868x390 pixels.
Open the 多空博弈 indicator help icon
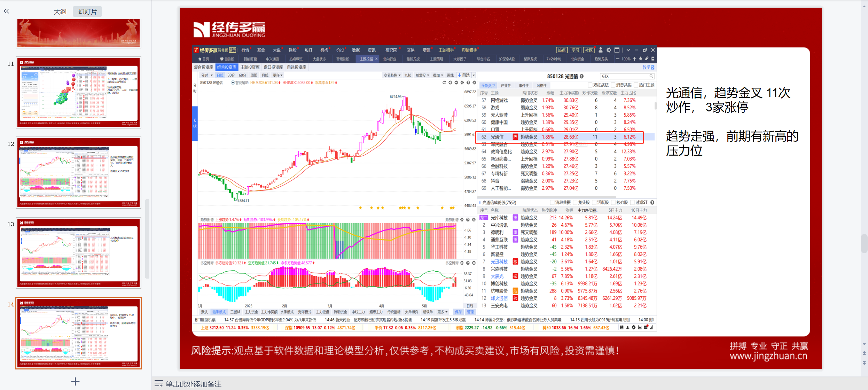pyautogui.click(x=468, y=263)
